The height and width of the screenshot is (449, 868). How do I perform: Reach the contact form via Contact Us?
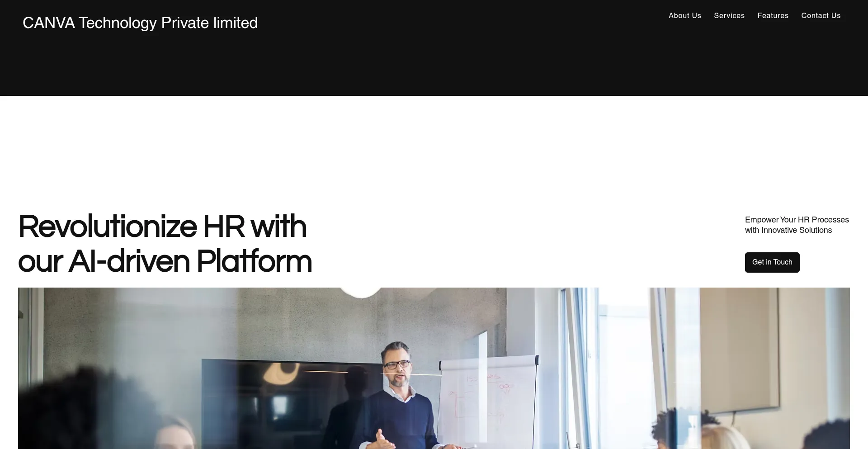click(x=821, y=15)
